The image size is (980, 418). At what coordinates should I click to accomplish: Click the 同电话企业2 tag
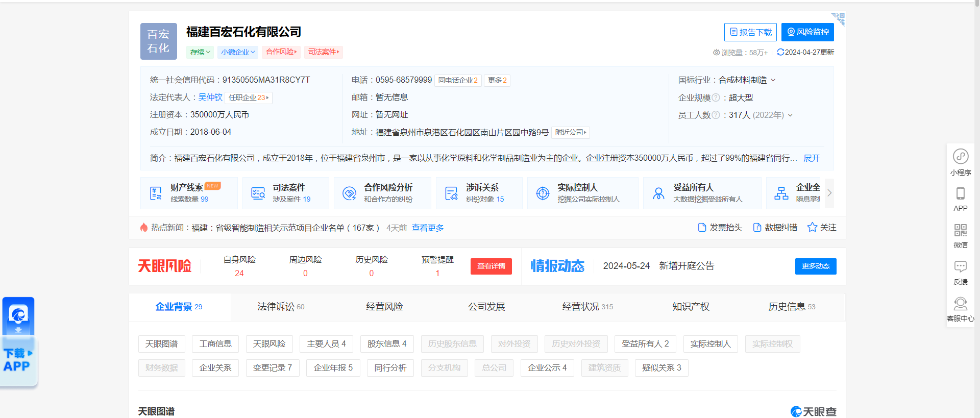click(458, 80)
